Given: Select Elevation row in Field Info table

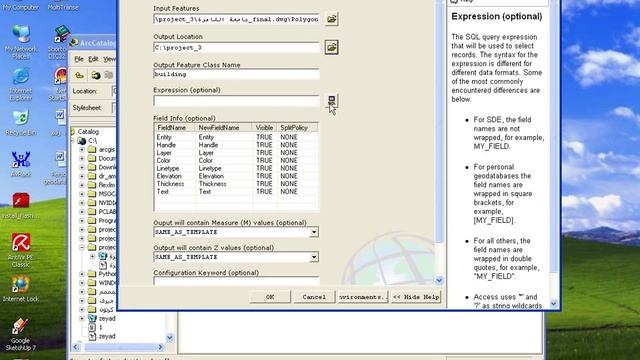Looking at the screenshot, I should click(236, 176).
